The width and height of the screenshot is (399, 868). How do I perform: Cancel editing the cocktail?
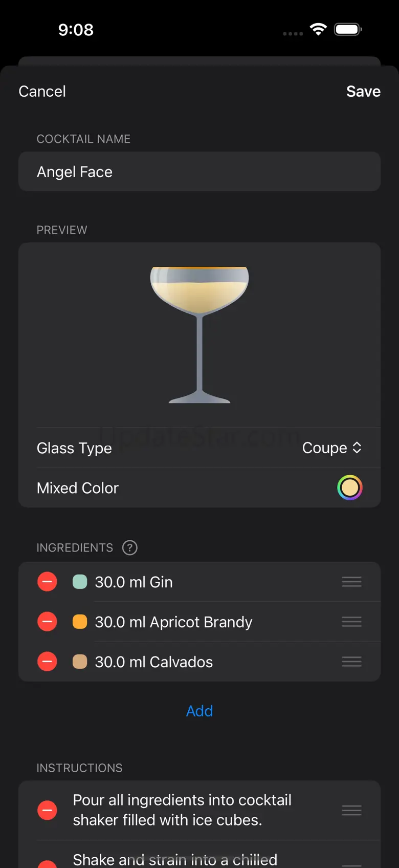click(42, 91)
